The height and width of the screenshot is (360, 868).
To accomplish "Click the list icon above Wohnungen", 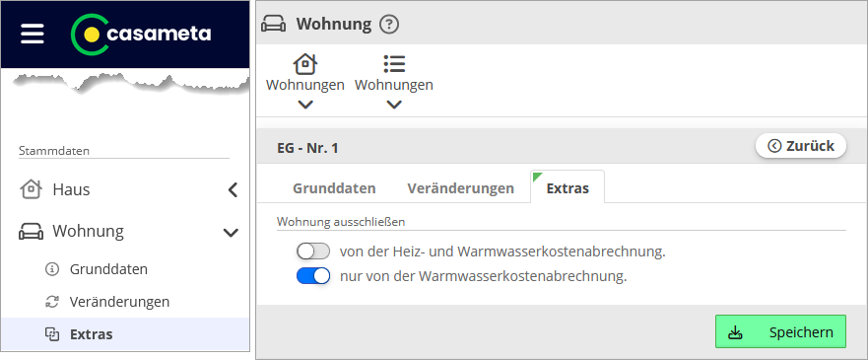I will tap(394, 64).
